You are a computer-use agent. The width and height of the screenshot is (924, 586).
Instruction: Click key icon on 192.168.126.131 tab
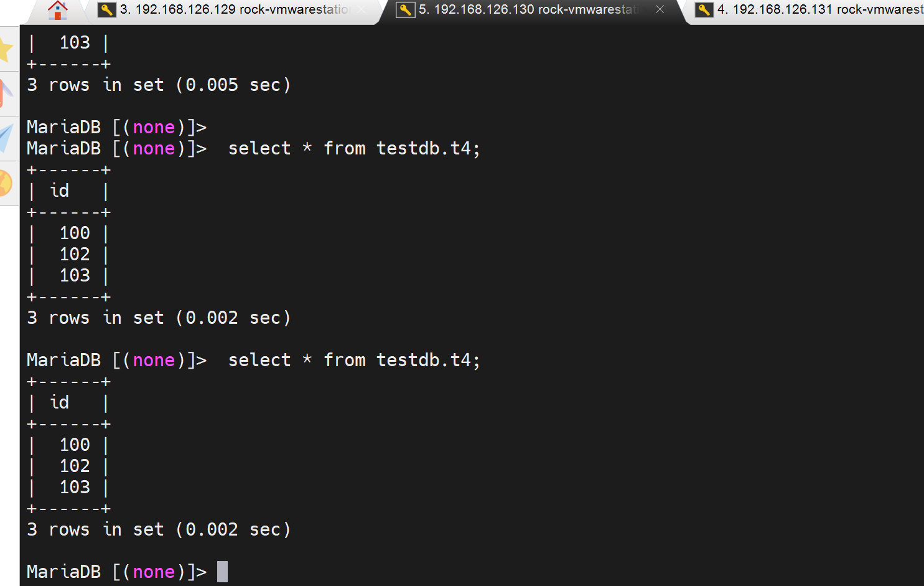(704, 10)
